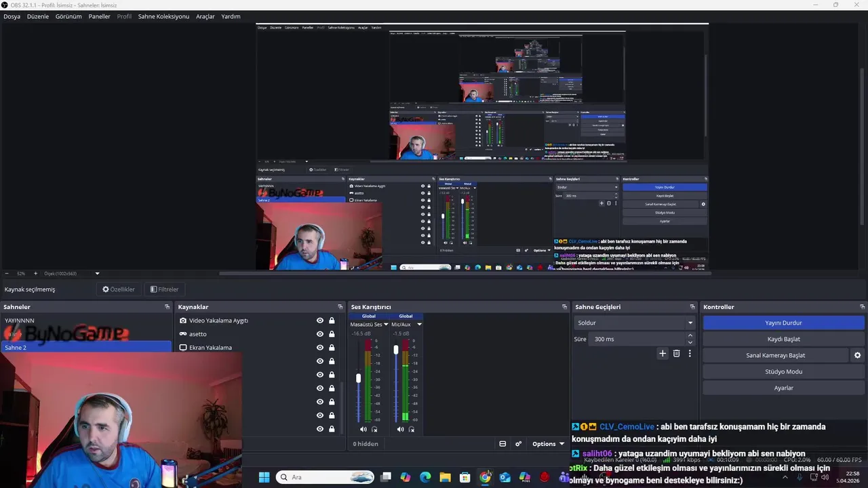This screenshot has width=868, height=488.
Task: Hide the Video Yakalama Aygıtı source
Action: tap(320, 321)
